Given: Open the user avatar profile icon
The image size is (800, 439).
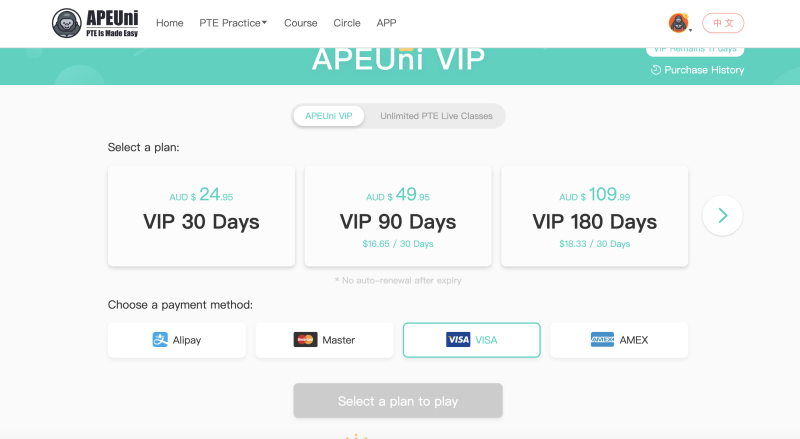Looking at the screenshot, I should point(678,23).
